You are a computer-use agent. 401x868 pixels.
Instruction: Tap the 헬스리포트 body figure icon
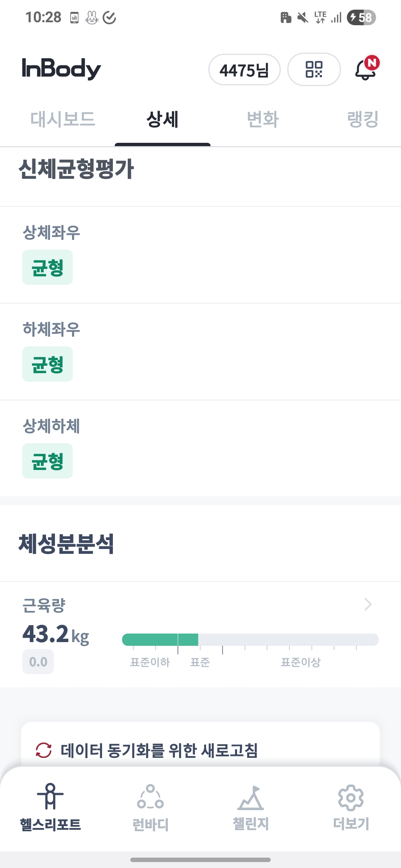click(x=50, y=796)
